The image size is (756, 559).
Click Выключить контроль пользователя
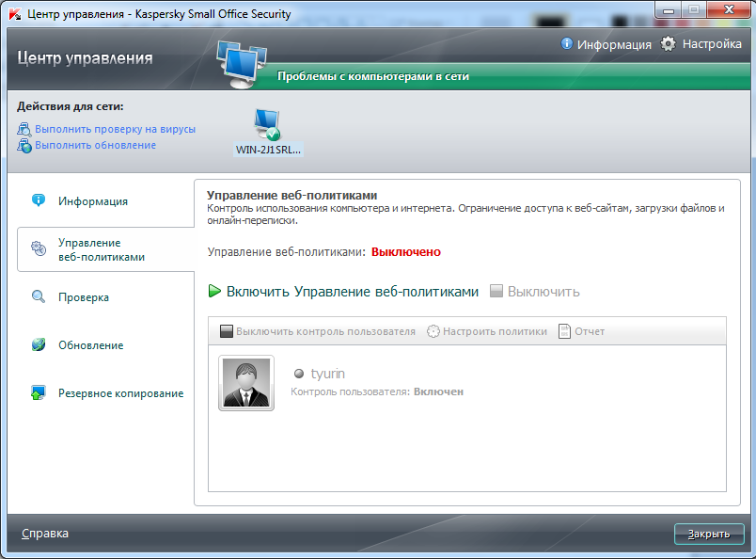point(325,331)
